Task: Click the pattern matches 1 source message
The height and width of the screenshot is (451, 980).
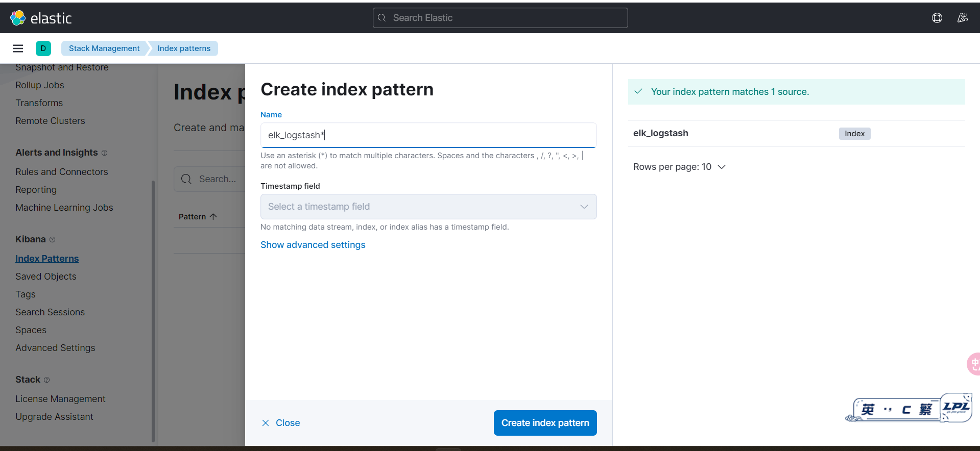Action: (x=797, y=92)
